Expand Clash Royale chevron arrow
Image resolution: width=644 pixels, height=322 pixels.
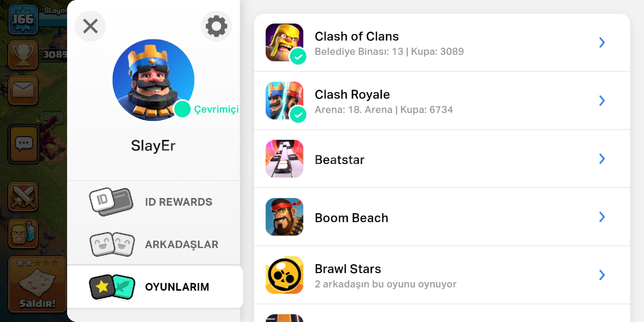602,100
